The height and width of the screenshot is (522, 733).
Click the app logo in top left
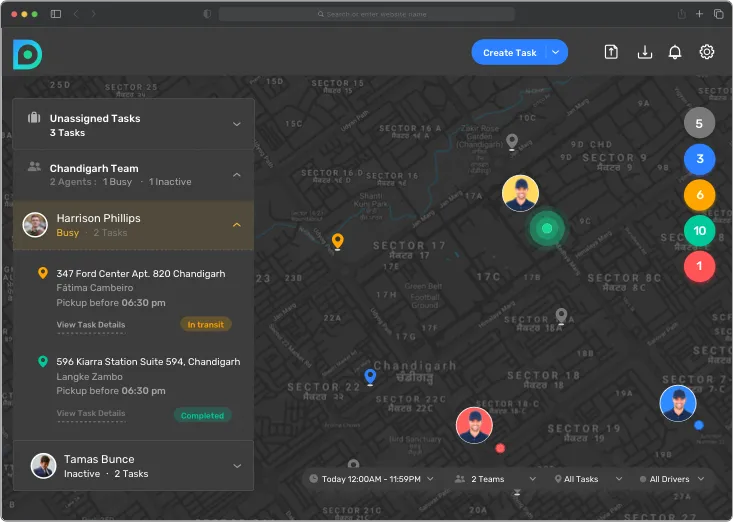(x=27, y=55)
